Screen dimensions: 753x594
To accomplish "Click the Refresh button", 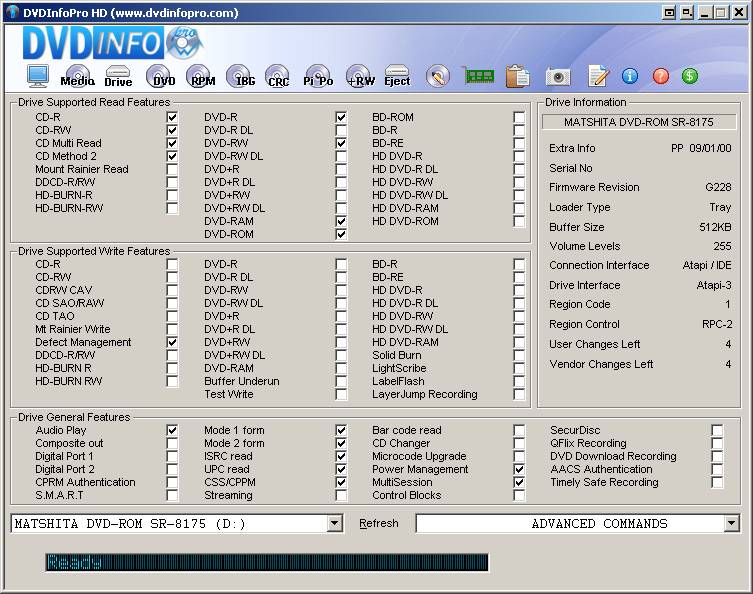I will pyautogui.click(x=379, y=523).
